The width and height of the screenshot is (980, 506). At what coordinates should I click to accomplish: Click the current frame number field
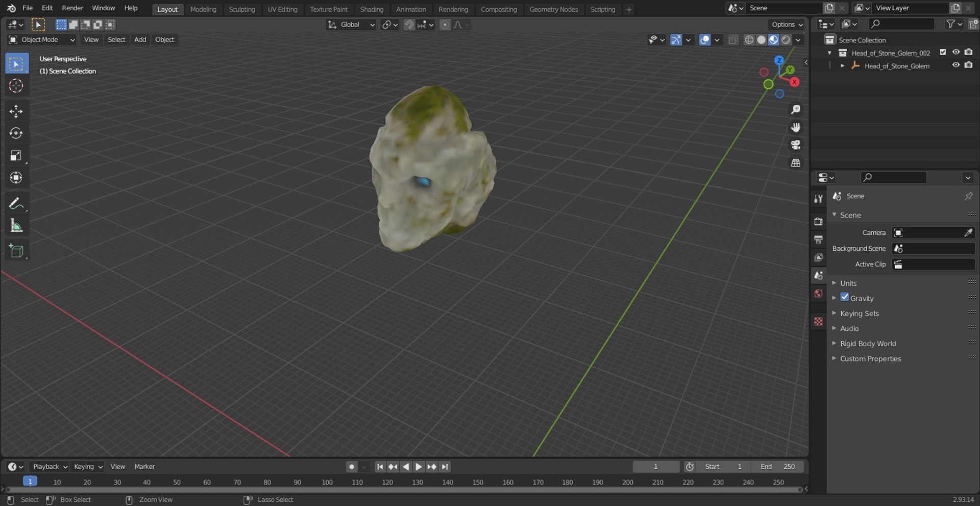[x=656, y=467]
